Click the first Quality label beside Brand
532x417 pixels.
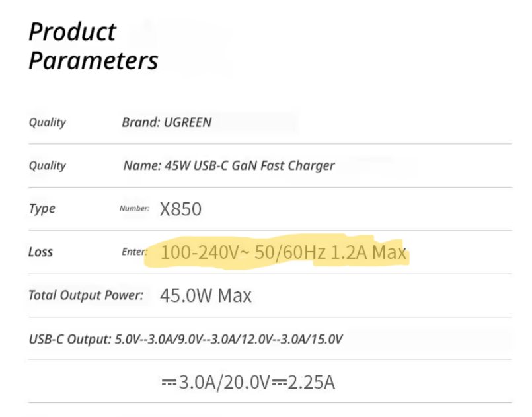[47, 122]
